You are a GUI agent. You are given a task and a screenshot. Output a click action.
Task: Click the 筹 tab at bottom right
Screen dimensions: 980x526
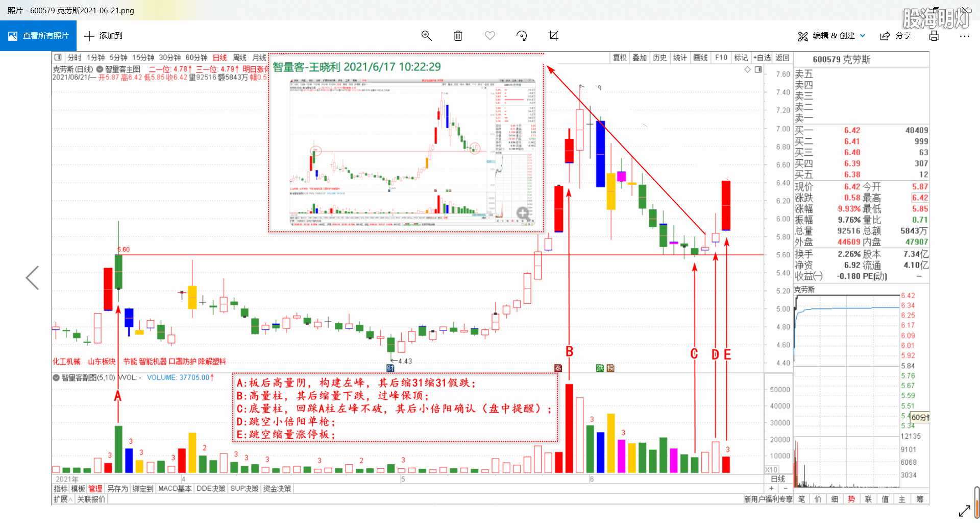click(920, 499)
